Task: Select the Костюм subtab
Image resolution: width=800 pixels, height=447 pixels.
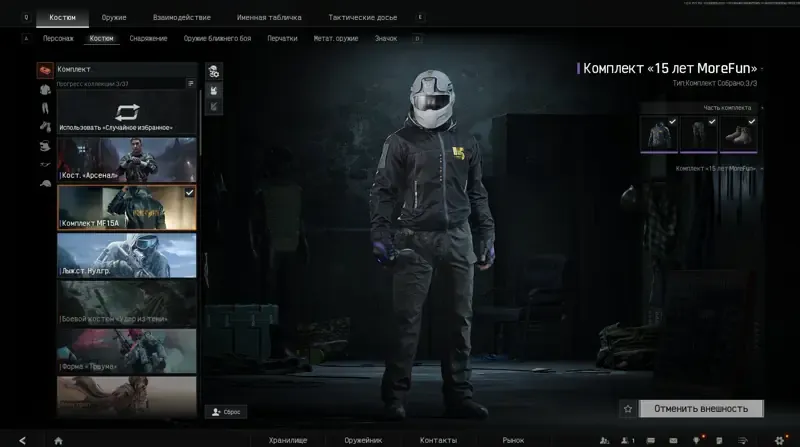Action: [x=102, y=38]
